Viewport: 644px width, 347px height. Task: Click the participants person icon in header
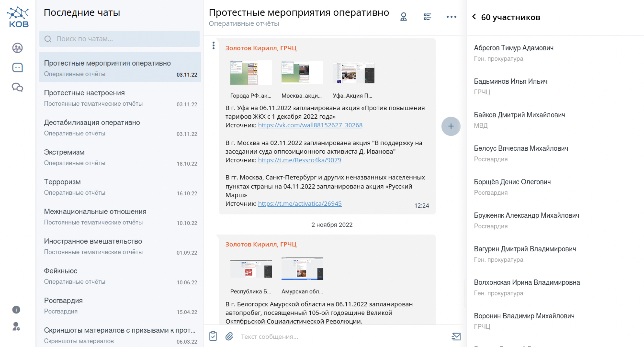[403, 17]
